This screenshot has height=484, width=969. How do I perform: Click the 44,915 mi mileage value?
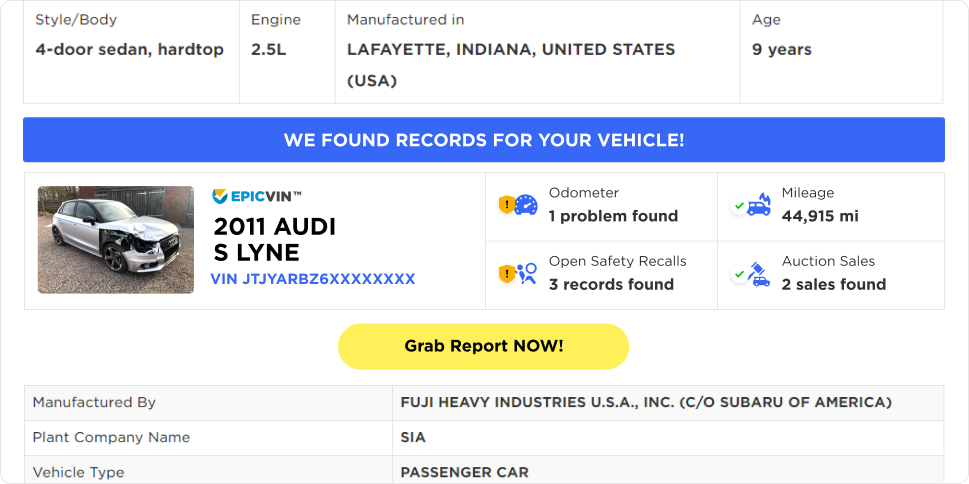[819, 216]
